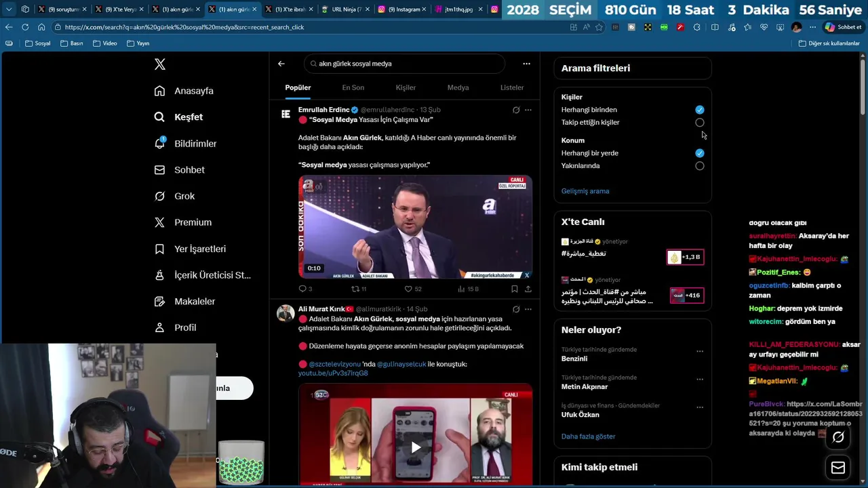Switch to Listeler tab
Image resolution: width=868 pixels, height=488 pixels.
(512, 87)
